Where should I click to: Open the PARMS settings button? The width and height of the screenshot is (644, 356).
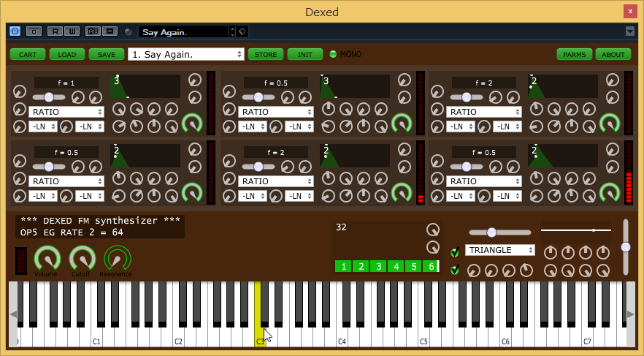tap(574, 54)
